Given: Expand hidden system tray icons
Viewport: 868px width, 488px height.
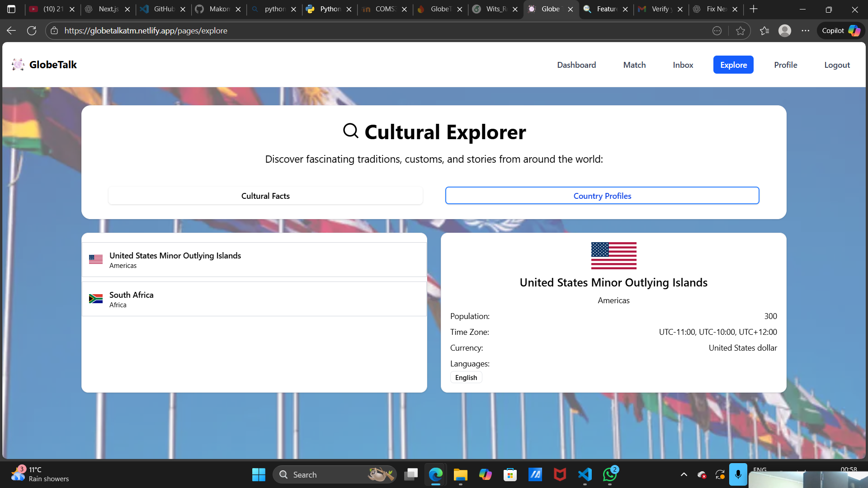Looking at the screenshot, I should pos(684,474).
